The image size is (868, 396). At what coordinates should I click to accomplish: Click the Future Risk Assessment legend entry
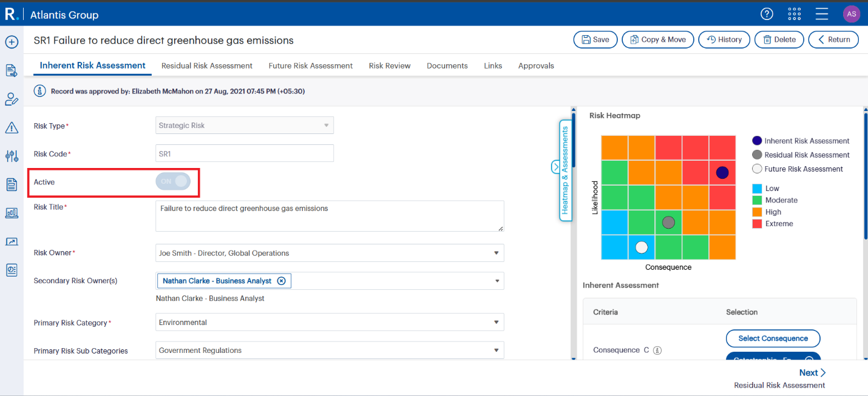[x=798, y=169]
